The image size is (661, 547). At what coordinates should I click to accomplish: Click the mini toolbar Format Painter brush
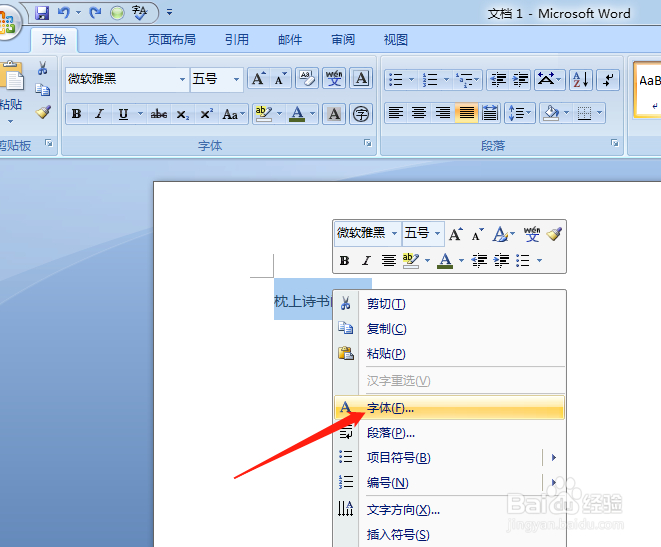coord(554,233)
